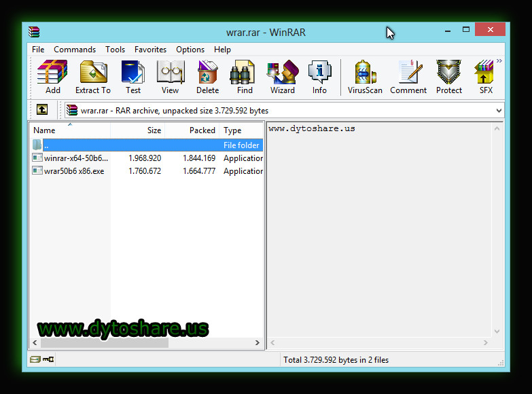The height and width of the screenshot is (394, 532).
Task: Sort files by Packed column
Action: [x=192, y=130]
